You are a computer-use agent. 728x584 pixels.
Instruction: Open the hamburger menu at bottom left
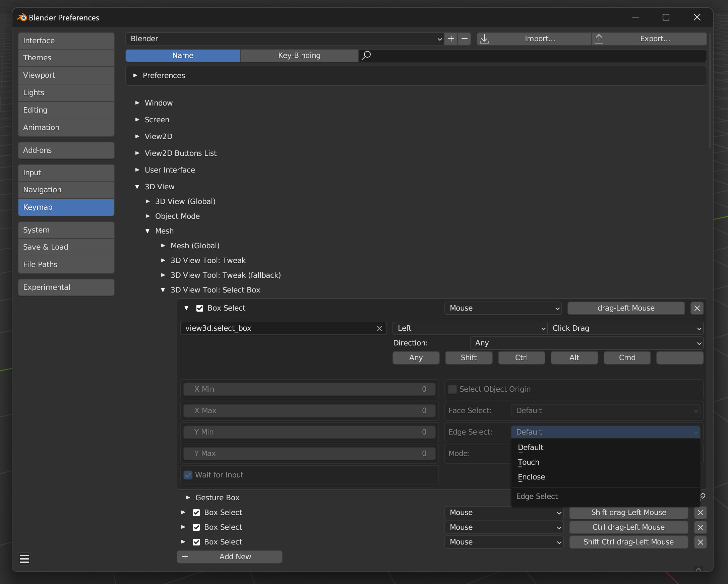(24, 559)
